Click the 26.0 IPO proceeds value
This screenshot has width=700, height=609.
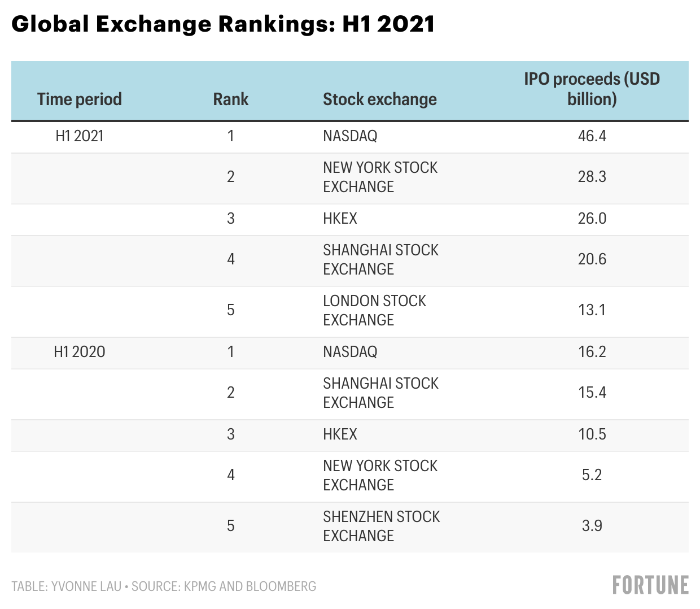click(x=592, y=219)
